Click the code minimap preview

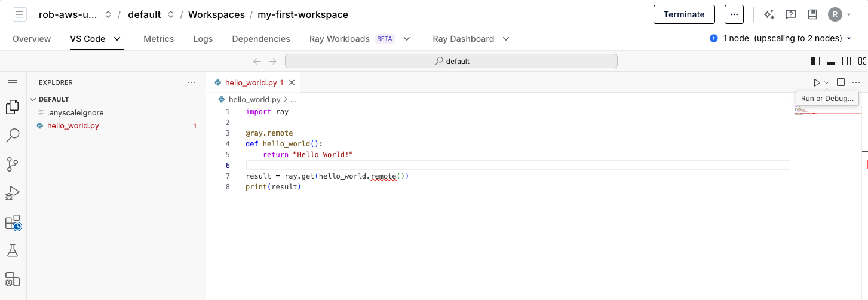[x=827, y=110]
